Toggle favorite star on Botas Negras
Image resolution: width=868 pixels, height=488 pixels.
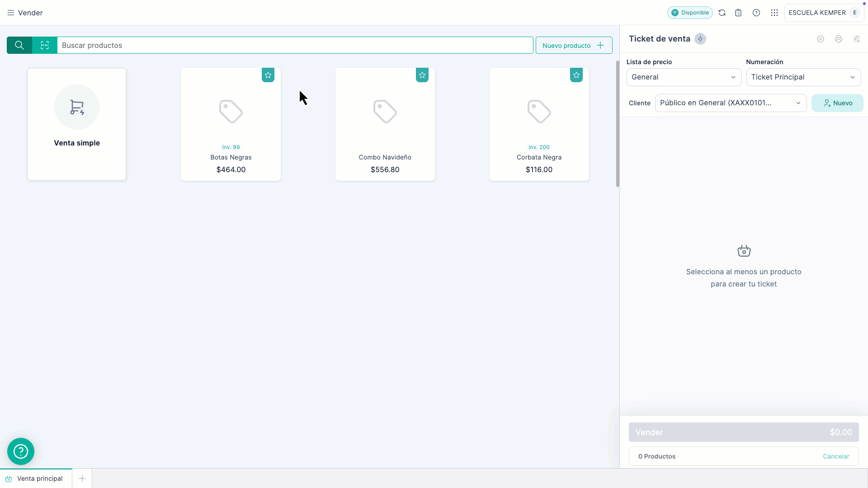point(268,75)
